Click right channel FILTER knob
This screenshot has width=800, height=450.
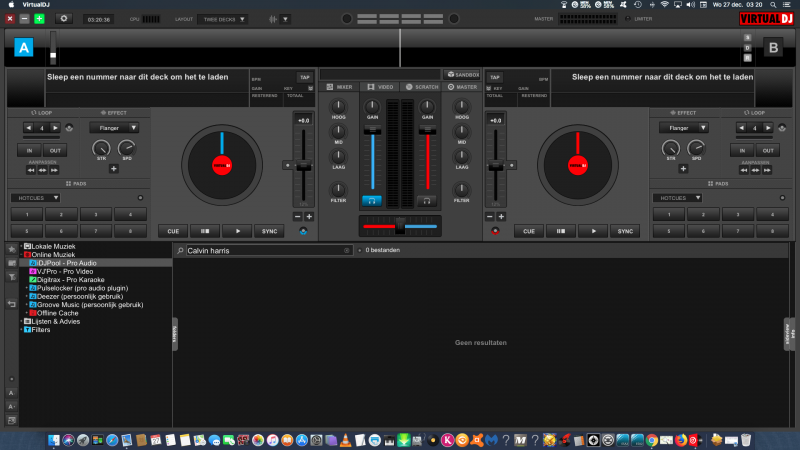(461, 190)
